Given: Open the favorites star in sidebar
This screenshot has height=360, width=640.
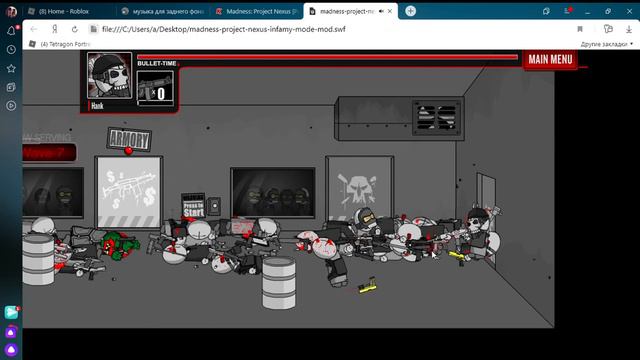Looking at the screenshot, I should click(x=11, y=69).
